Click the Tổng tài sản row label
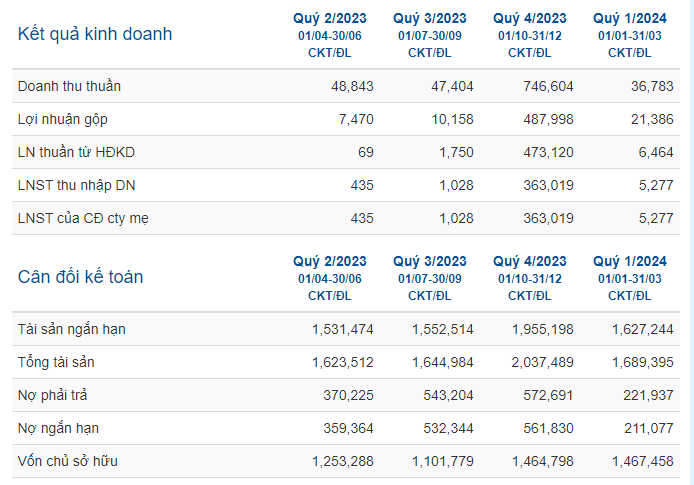 (x=56, y=362)
